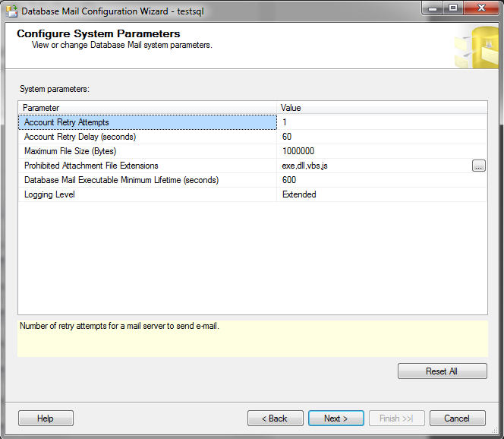Edit the maximum file size value 1000000

tap(382, 151)
